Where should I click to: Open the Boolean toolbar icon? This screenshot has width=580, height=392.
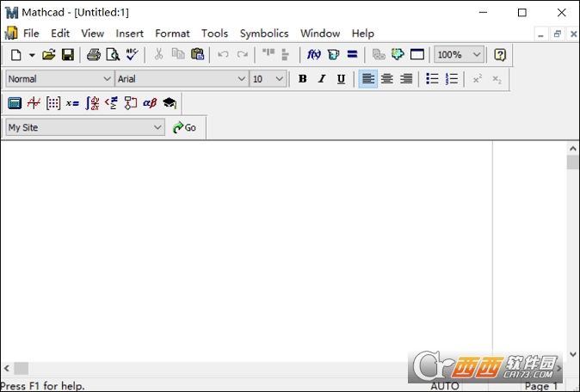111,103
